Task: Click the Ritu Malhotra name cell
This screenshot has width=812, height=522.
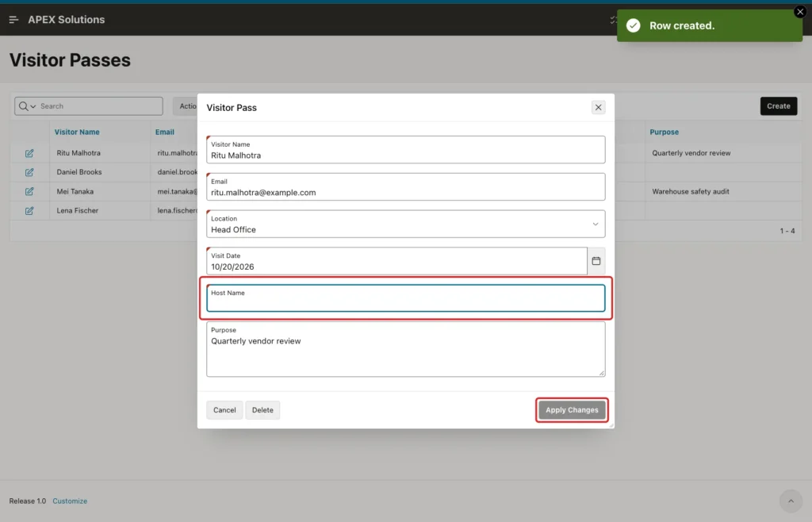Action: click(79, 153)
